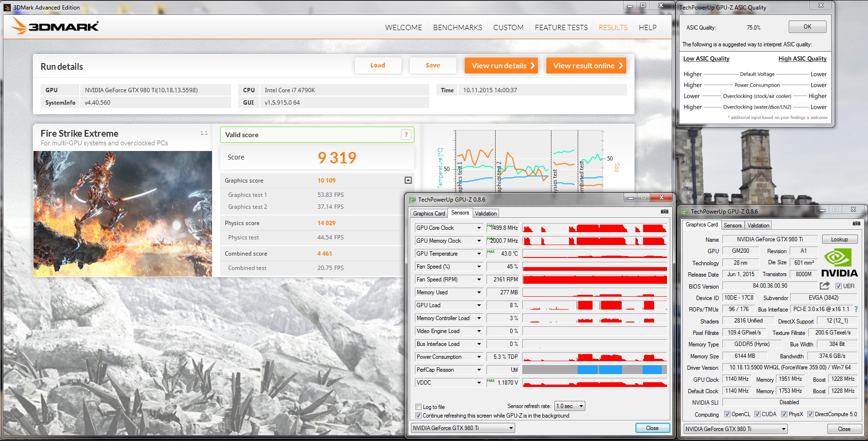
Task: Toggle the OpenCL checkbox
Action: [x=727, y=414]
